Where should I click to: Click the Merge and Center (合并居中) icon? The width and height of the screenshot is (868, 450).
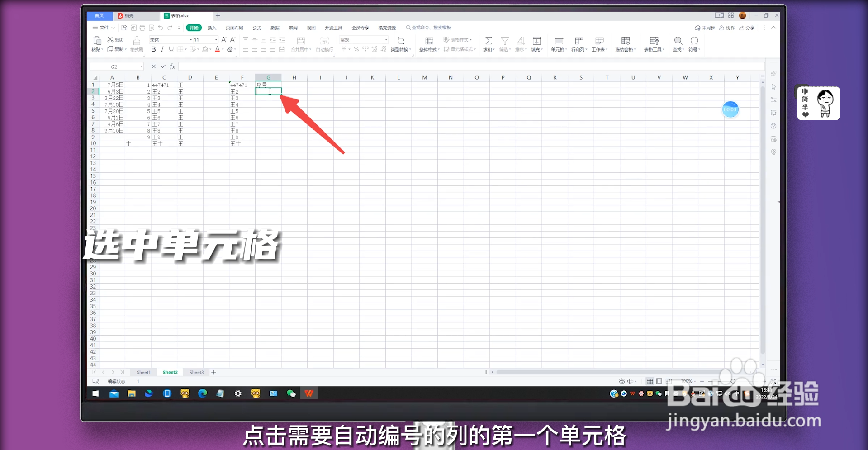tap(301, 43)
